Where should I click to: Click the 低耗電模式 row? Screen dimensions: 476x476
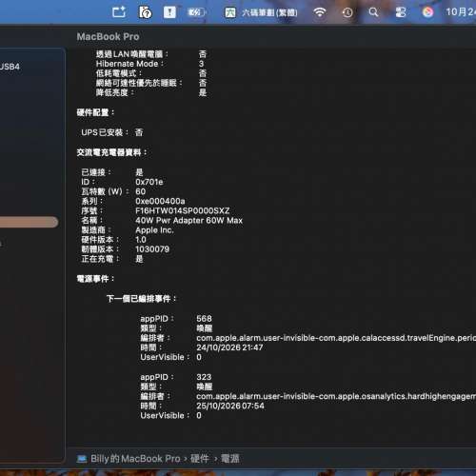pos(151,73)
